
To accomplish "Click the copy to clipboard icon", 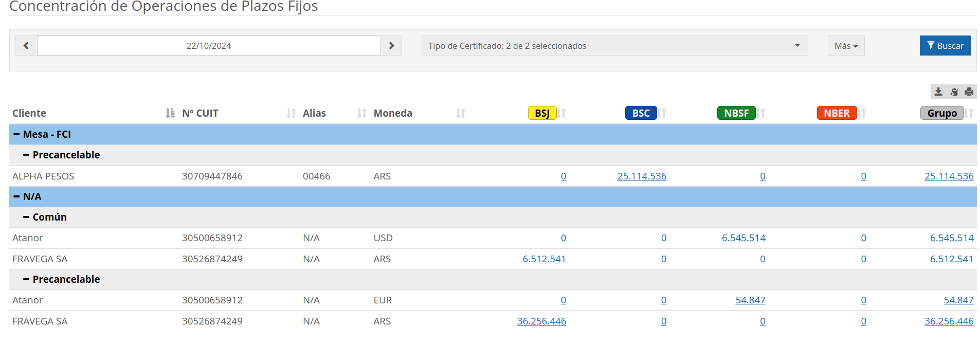I will click(x=954, y=92).
